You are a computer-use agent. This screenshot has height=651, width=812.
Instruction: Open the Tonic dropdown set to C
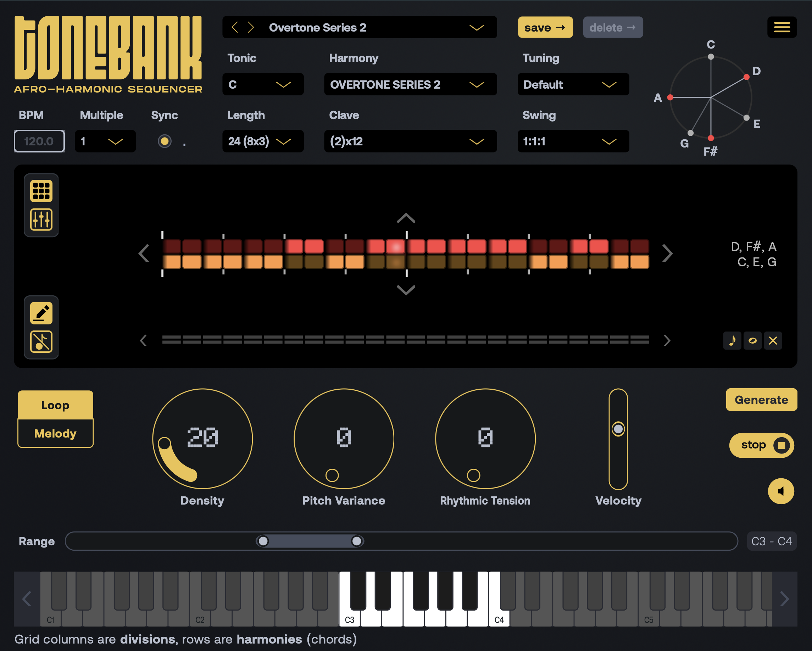click(x=263, y=84)
